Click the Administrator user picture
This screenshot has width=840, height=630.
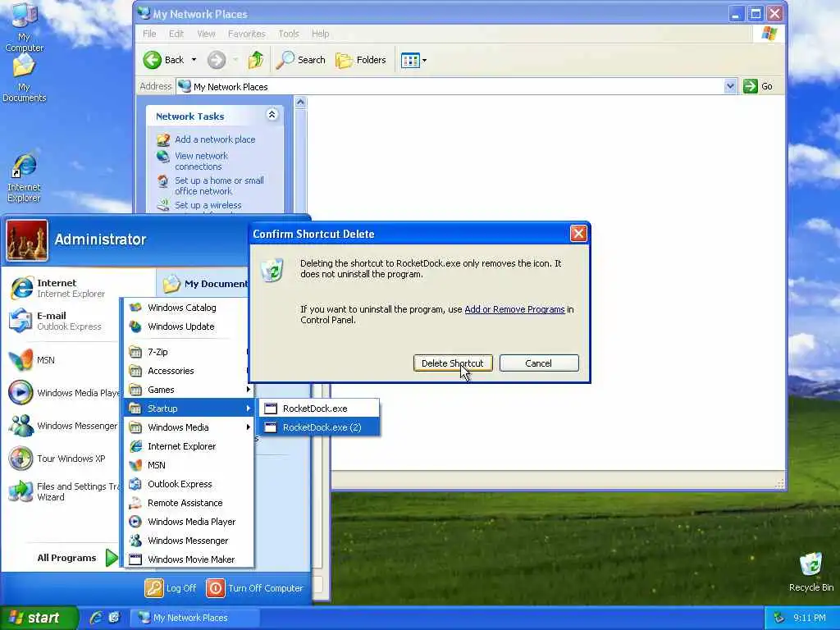(x=27, y=240)
